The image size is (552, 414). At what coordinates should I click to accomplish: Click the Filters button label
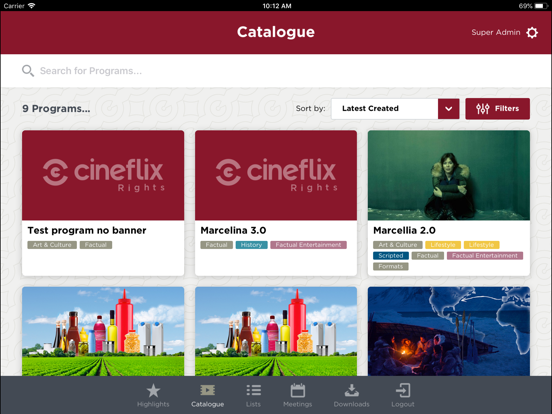pos(507,109)
